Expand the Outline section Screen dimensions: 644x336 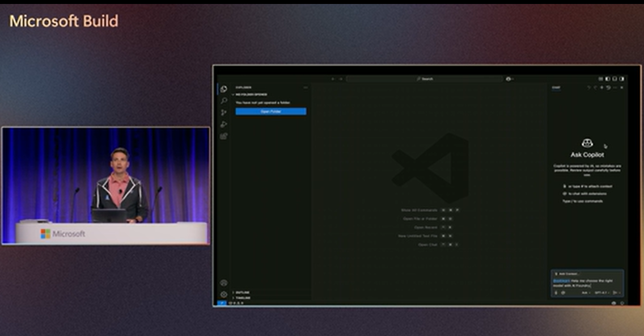click(243, 292)
